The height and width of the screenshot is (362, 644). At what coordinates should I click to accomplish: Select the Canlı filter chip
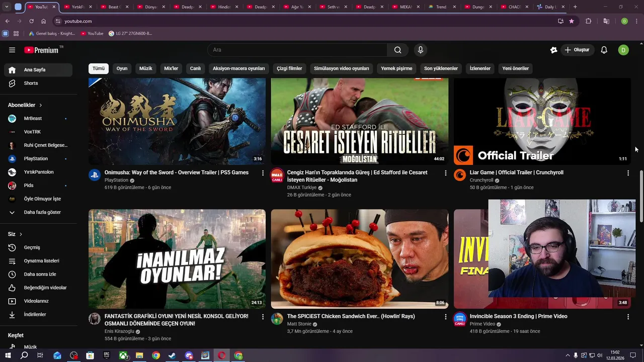[x=195, y=68]
